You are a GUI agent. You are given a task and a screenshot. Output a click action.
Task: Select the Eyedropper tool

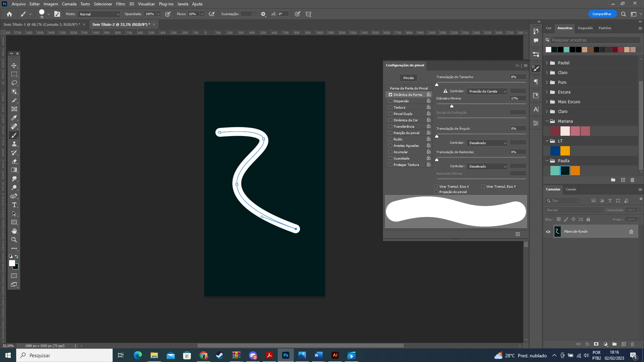[x=14, y=118]
